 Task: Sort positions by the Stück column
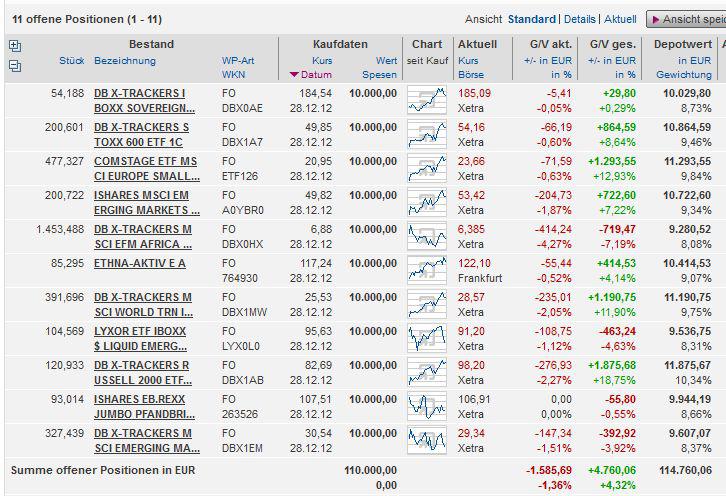71,61
